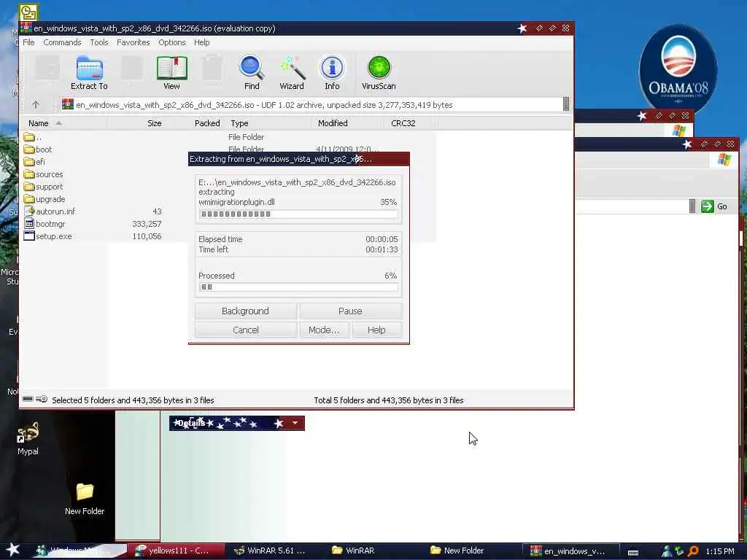Run VirusScan from the toolbar

(379, 68)
